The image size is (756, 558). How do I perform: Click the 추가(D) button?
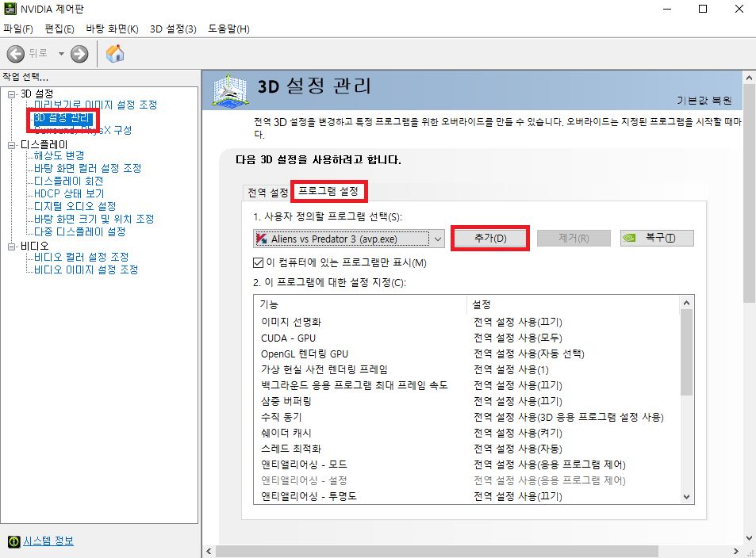490,238
